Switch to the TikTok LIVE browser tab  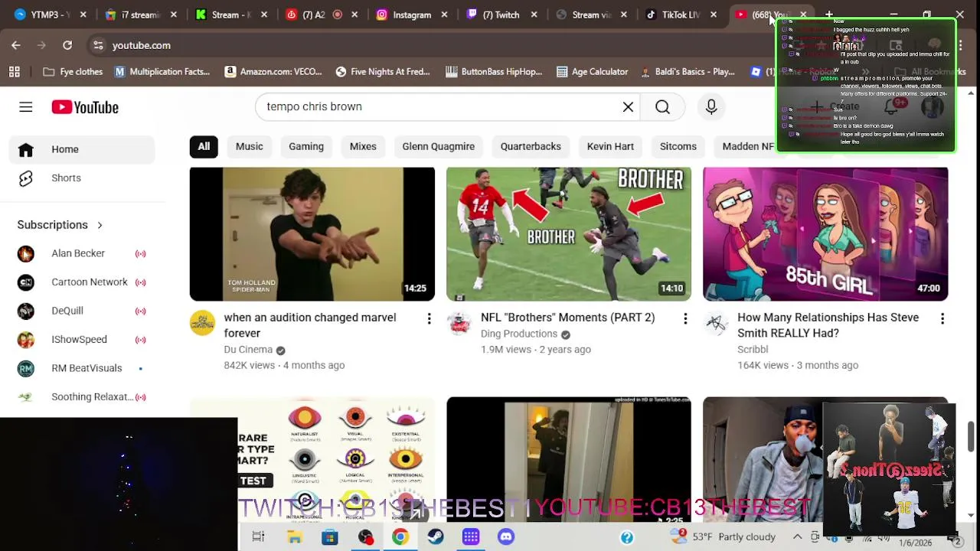click(681, 15)
